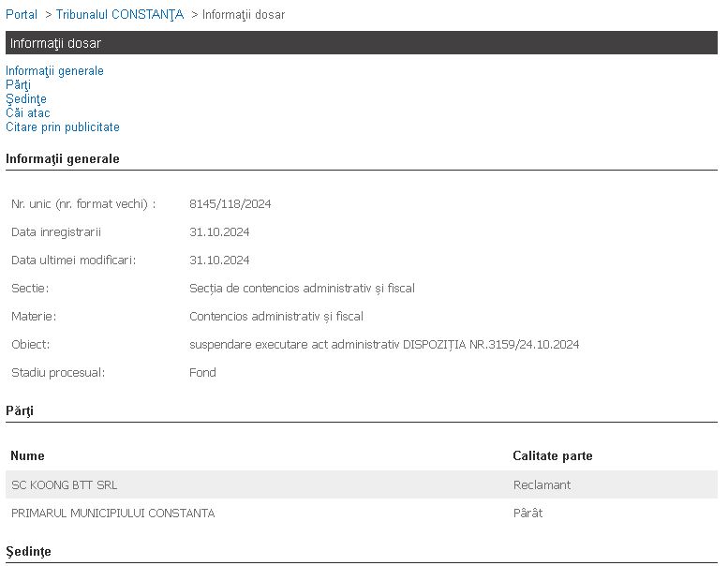Image resolution: width=728 pixels, height=566 pixels.
Task: Select the Informații dosar breadcrumb text
Action: (244, 15)
